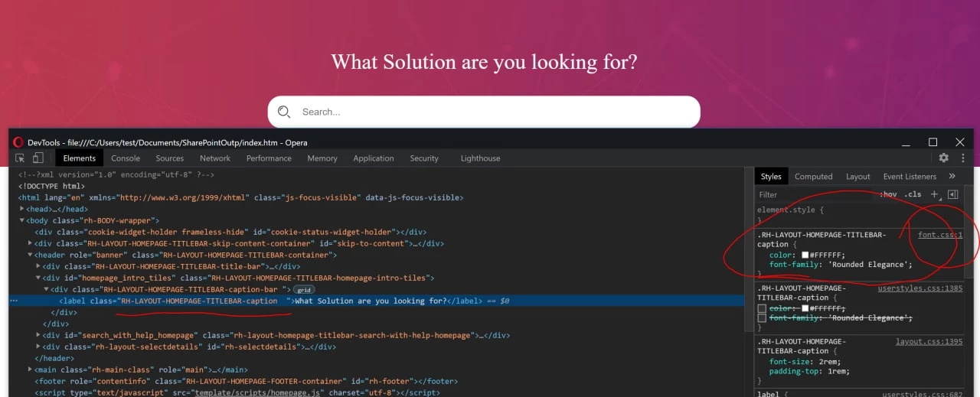
Task: Open the ellipsis actions on the selected label row
Action: (14, 301)
